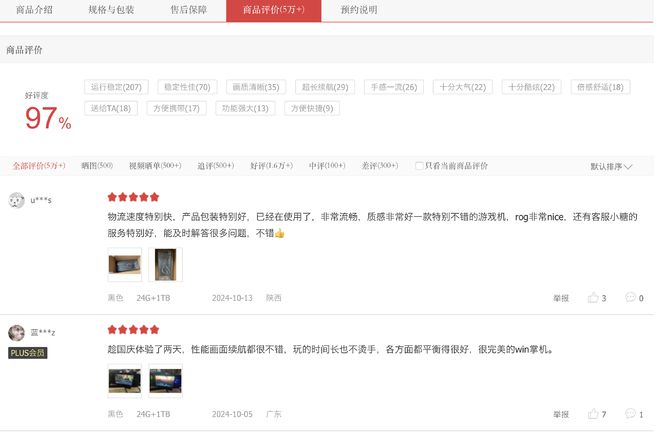The image size is (660, 433).
Task: Like the first review by u***s
Action: pos(596,298)
